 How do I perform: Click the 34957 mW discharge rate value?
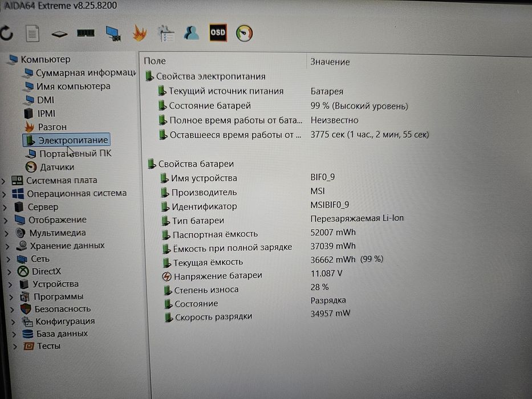coord(330,313)
